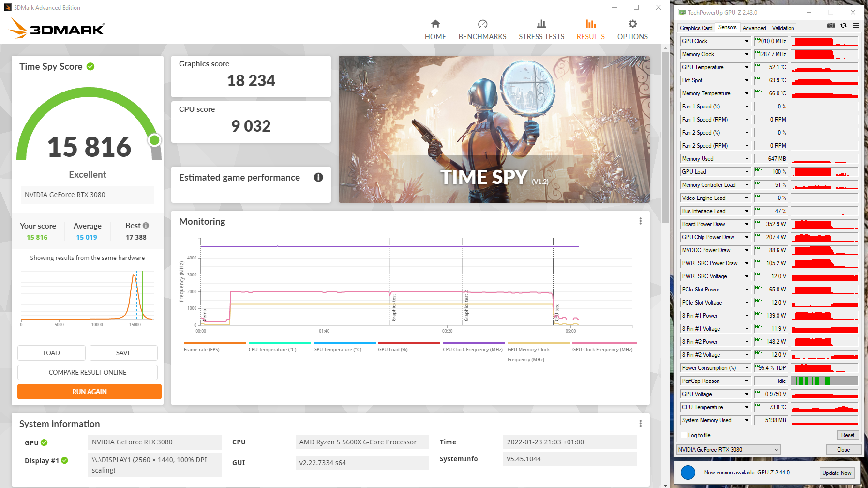The width and height of the screenshot is (868, 488).
Task: Open the HOME section in 3DMark
Action: point(435,30)
